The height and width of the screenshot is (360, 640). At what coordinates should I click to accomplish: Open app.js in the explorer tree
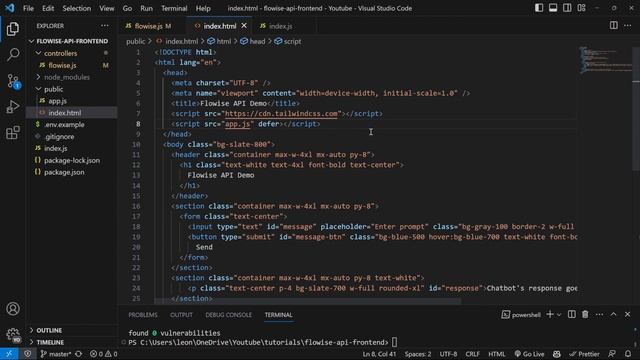[x=72, y=101]
